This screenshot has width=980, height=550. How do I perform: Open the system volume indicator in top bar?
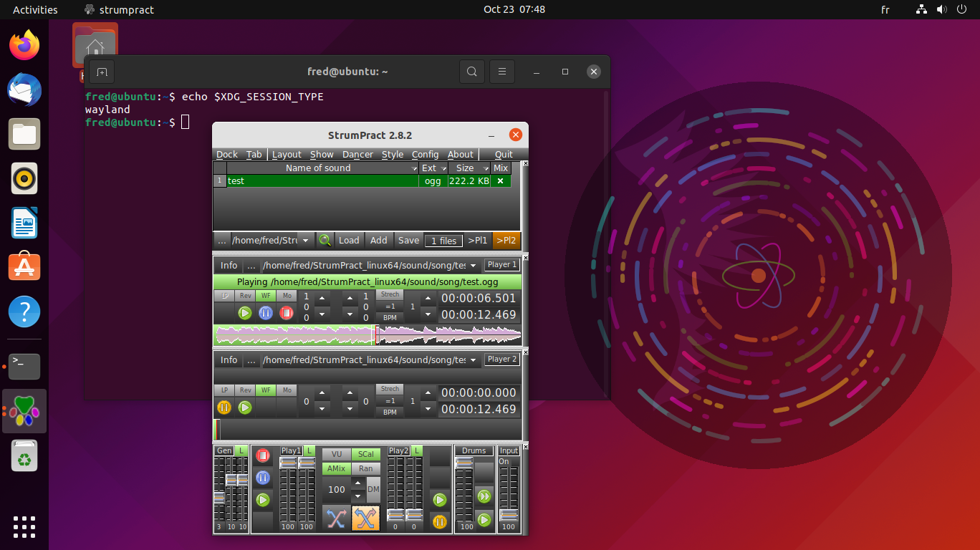pyautogui.click(x=941, y=10)
